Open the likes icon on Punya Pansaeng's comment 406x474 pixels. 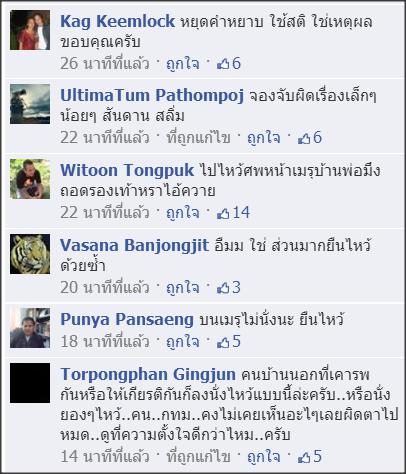click(229, 341)
